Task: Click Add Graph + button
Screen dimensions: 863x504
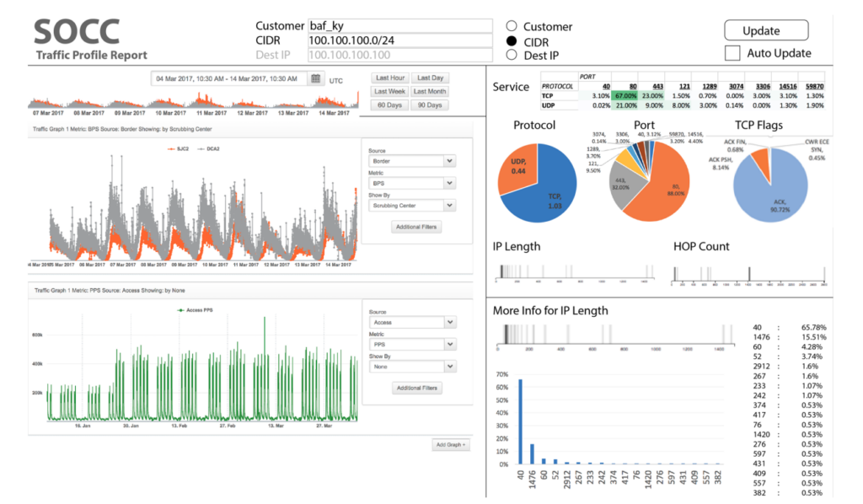Action: [451, 444]
